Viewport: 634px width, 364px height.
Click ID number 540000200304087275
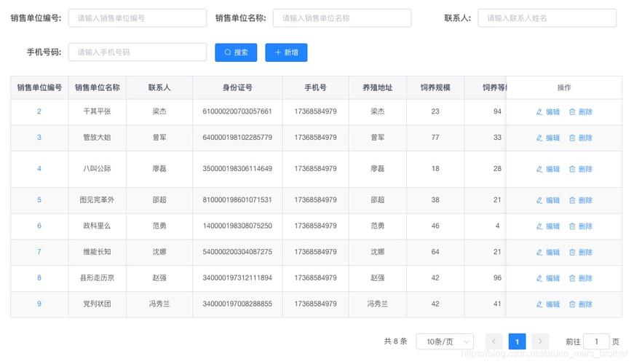point(237,252)
